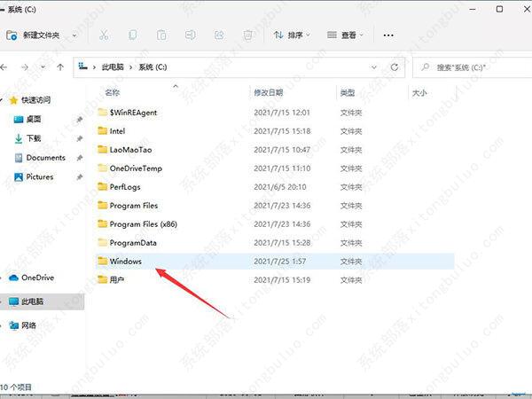Viewport: 532px width, 399px height.
Task: Expand the 快速访问 tree node
Action: pos(6,99)
